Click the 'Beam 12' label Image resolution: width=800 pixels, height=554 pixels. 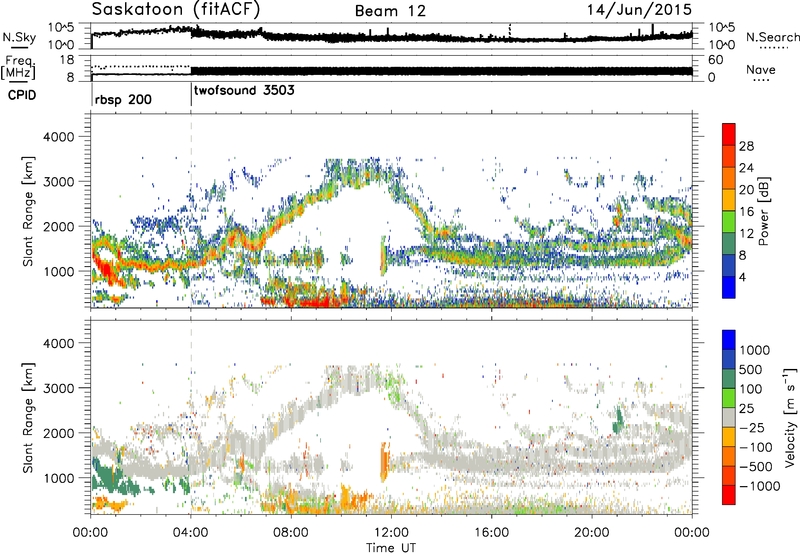390,11
